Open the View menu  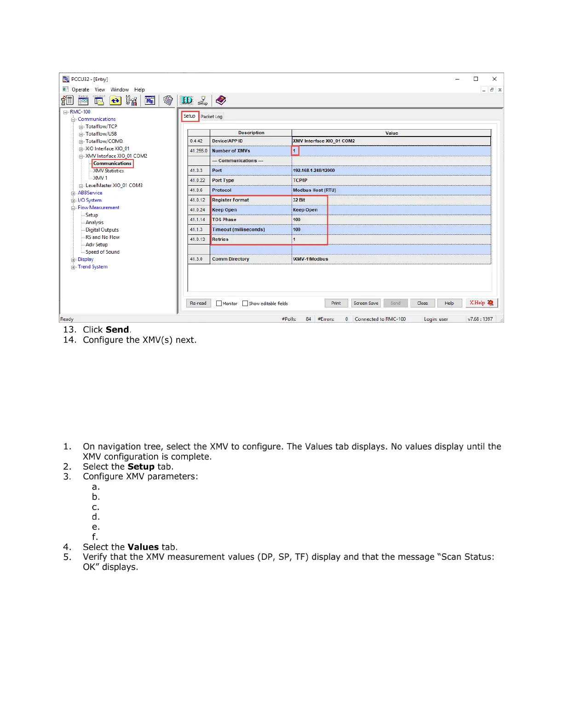(100, 90)
